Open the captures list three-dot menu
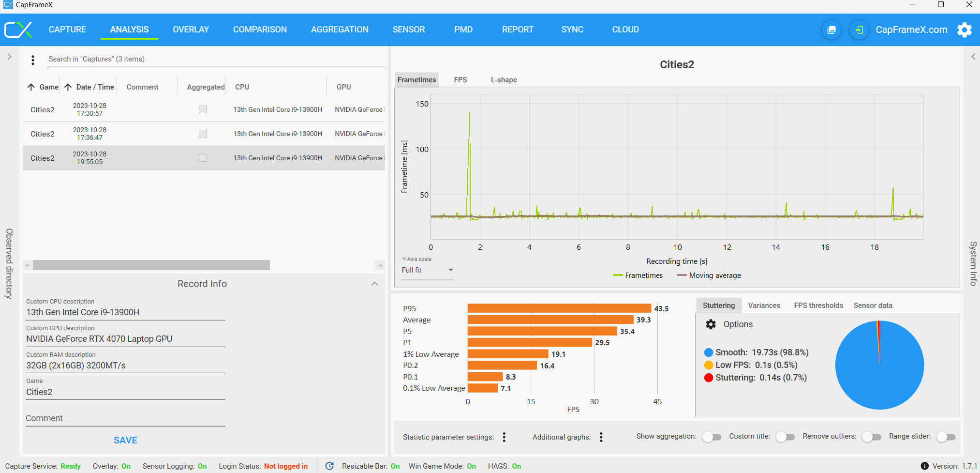 tap(33, 60)
